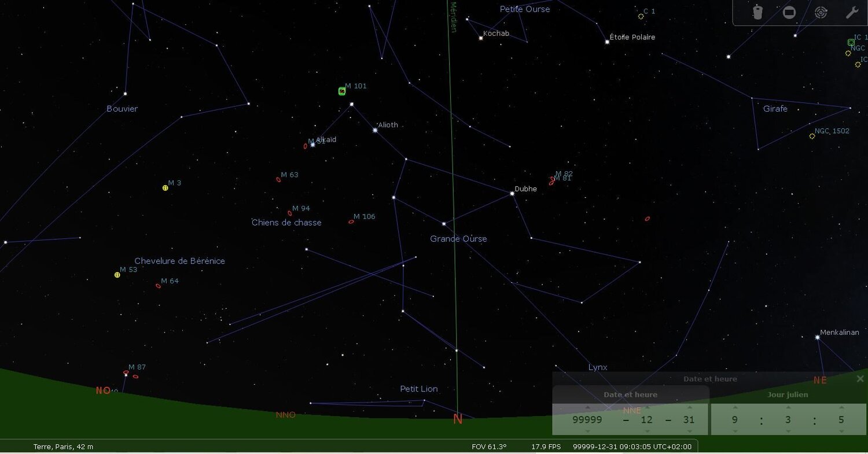Screen dimensions: 868x454
Task: Switch to the Jour julien tab
Action: 789,394
